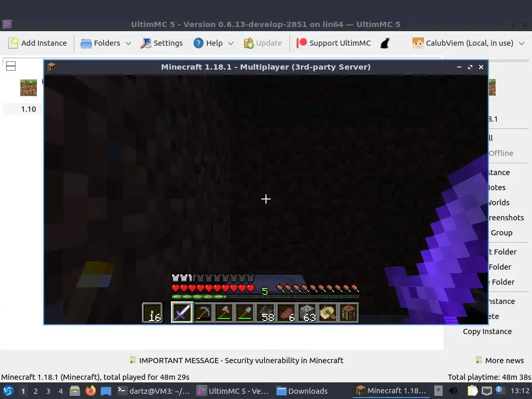Click the Minecraft window crafting table icon
The image size is (532, 399).
(51, 67)
